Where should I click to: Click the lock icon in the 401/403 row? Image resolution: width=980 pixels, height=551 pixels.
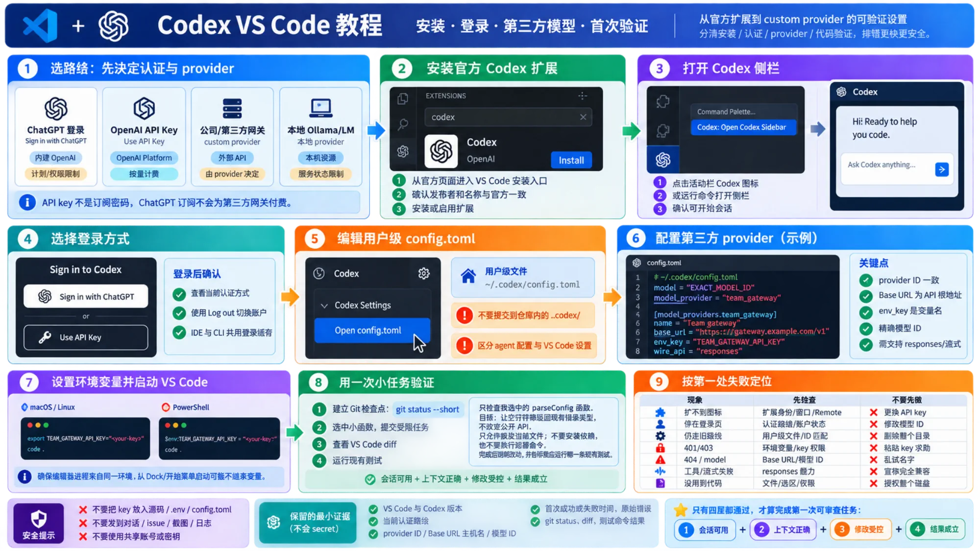point(661,448)
